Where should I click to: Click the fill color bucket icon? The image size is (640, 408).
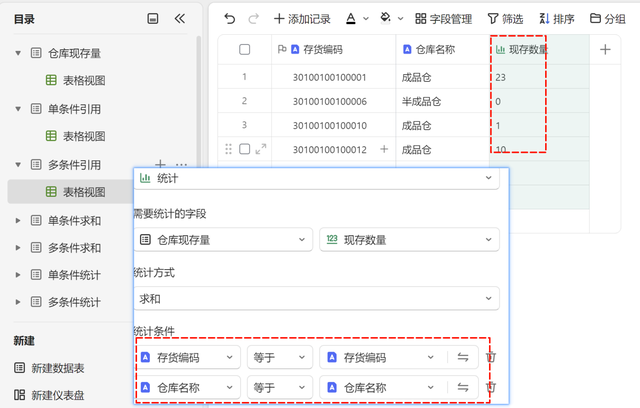tap(385, 18)
